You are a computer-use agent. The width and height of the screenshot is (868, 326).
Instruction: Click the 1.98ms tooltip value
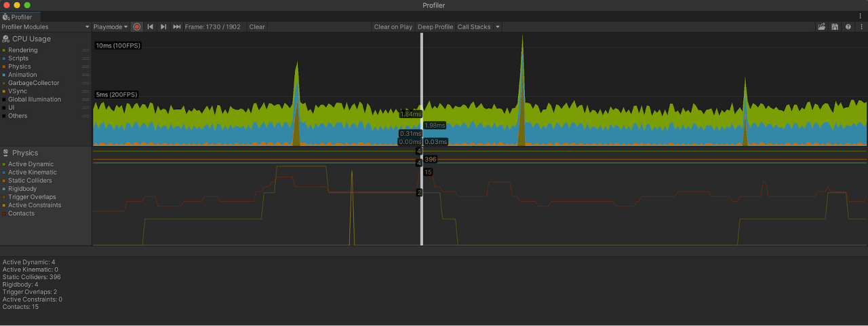click(435, 125)
